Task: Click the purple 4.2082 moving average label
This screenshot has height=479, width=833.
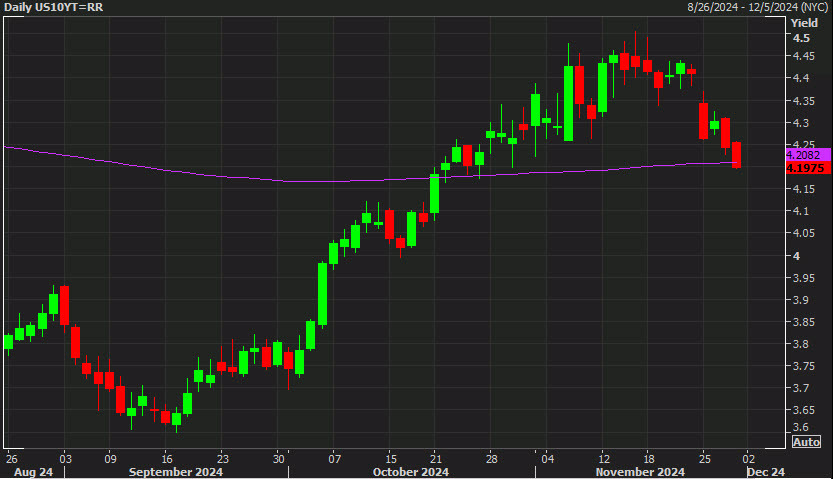Action: (x=808, y=155)
